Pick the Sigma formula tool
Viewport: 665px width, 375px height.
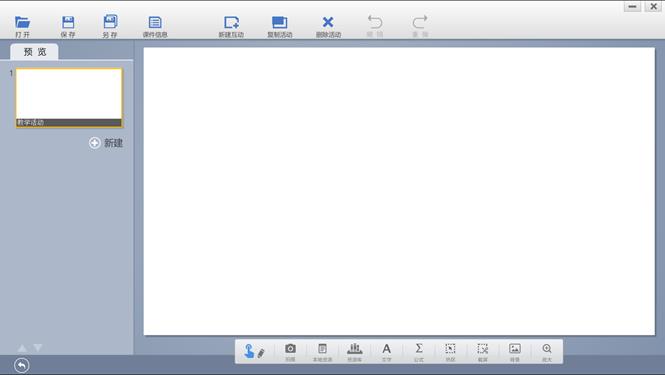point(419,352)
